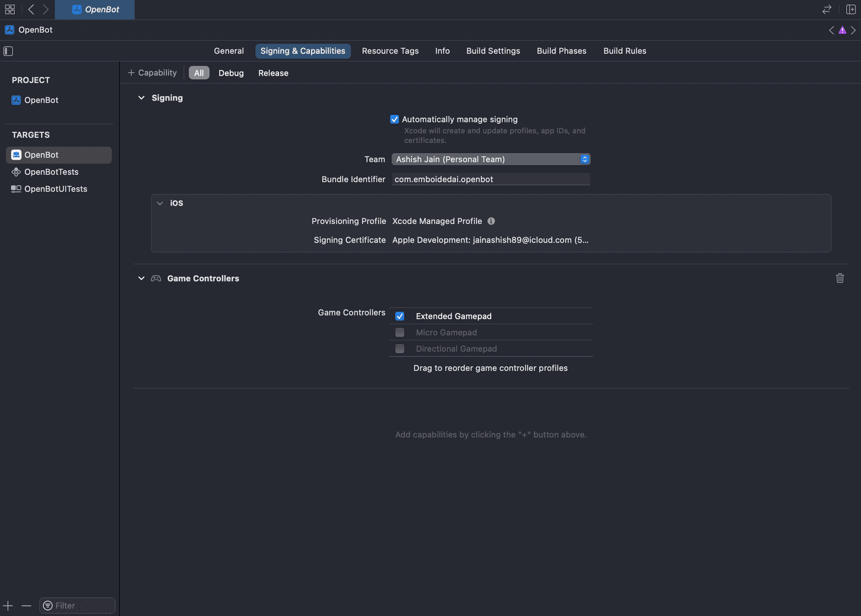Jump to previous issue chevron
This screenshot has width=861, height=616.
click(x=831, y=30)
